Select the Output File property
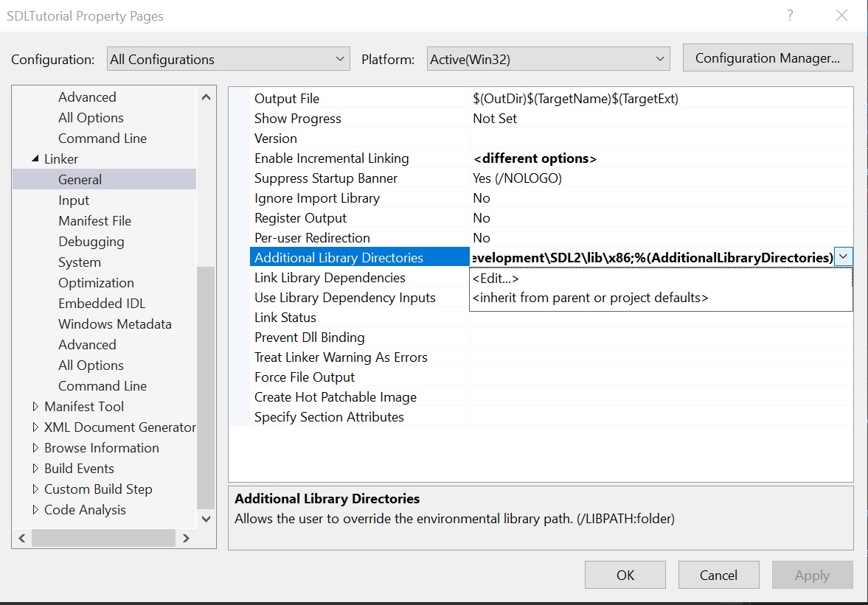868x605 pixels. tap(287, 99)
